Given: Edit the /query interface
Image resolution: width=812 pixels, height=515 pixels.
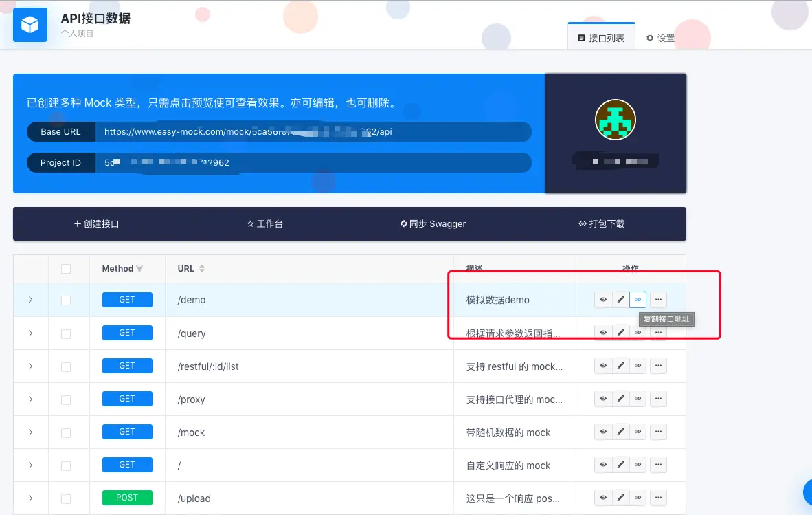Looking at the screenshot, I should tap(620, 333).
